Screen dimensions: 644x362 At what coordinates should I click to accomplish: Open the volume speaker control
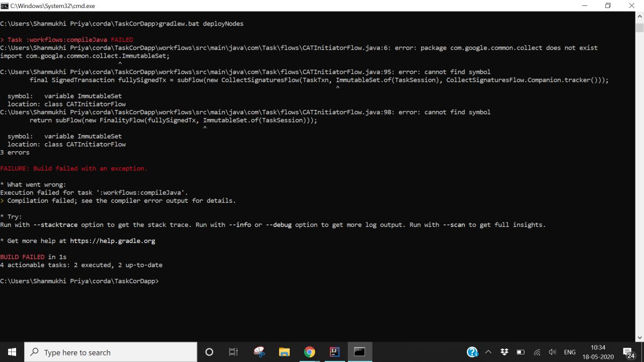pyautogui.click(x=552, y=352)
